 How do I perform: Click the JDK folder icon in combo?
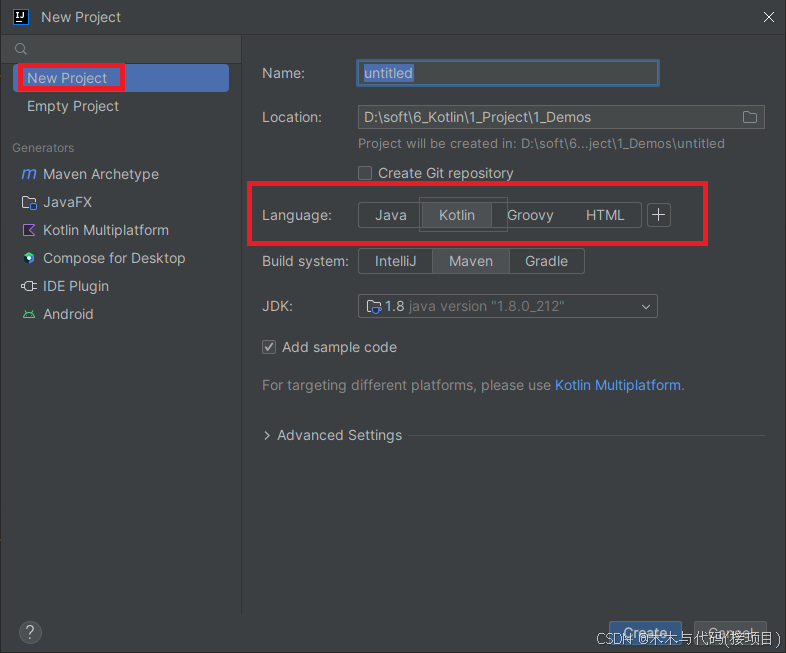(x=374, y=306)
